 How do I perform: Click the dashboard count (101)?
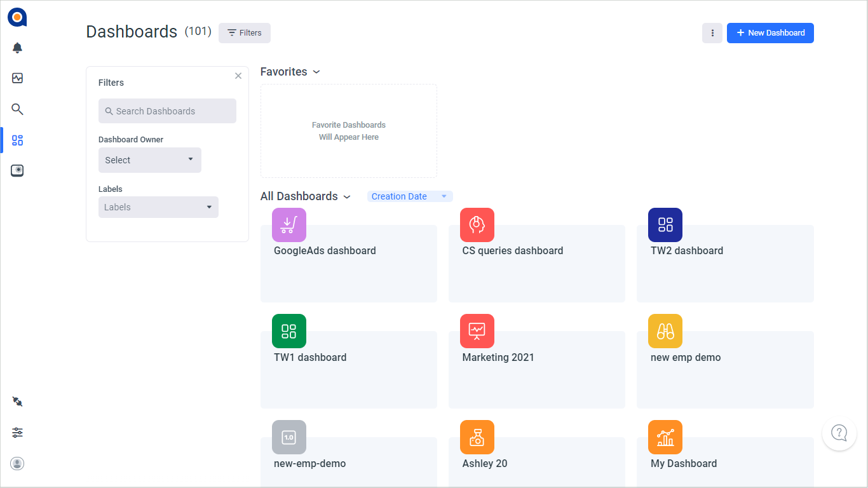[x=198, y=31]
